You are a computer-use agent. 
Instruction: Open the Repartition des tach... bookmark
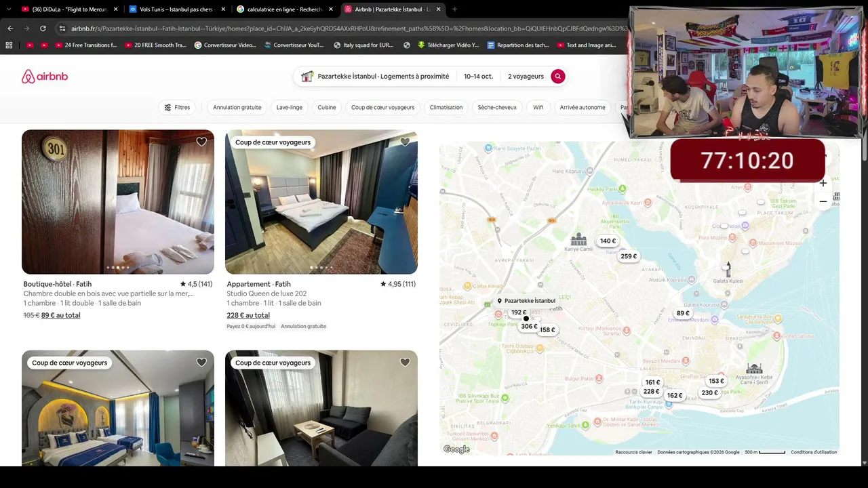(518, 45)
